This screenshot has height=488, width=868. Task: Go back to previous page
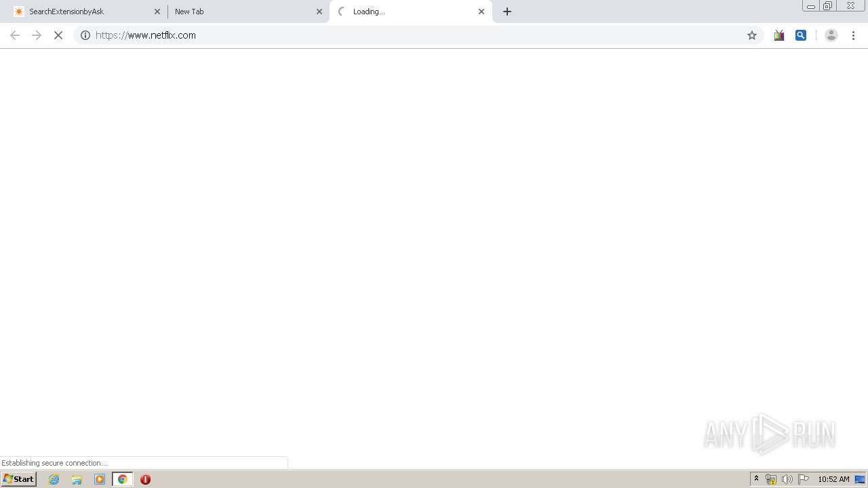click(15, 35)
